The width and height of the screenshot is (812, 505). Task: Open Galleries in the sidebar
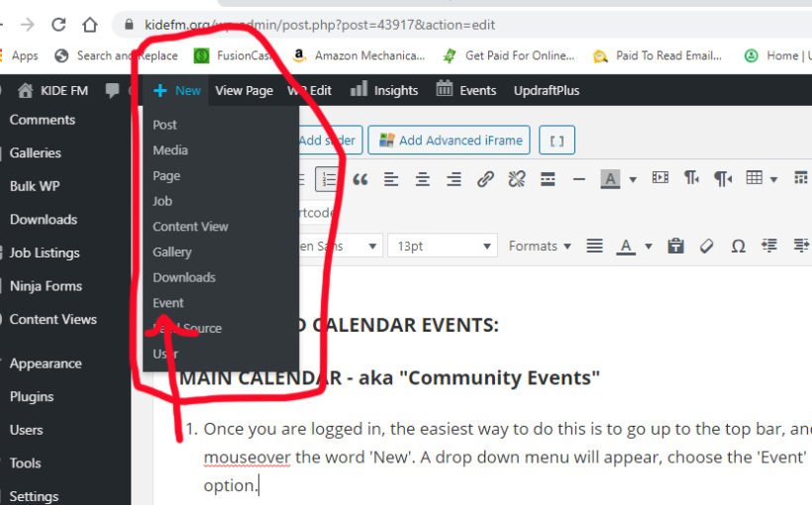point(36,152)
